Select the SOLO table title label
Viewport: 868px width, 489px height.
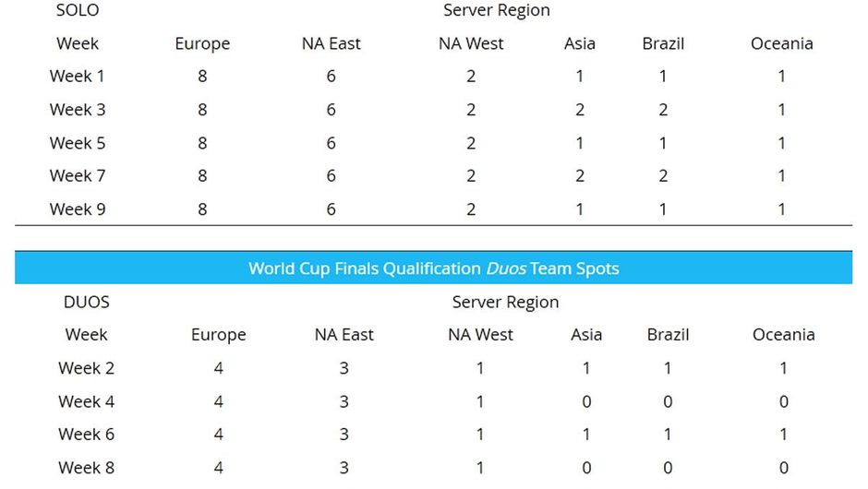pyautogui.click(x=78, y=10)
